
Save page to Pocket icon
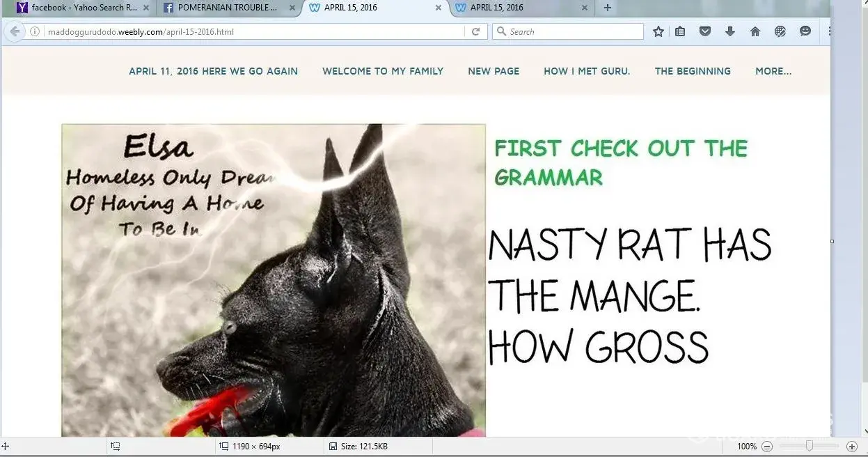705,31
